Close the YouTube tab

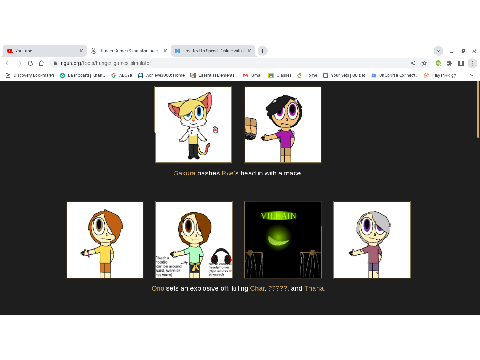point(81,51)
